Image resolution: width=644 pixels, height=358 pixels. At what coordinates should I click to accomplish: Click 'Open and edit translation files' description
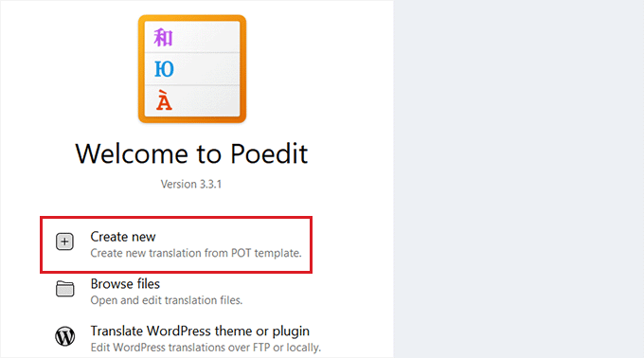click(x=167, y=300)
